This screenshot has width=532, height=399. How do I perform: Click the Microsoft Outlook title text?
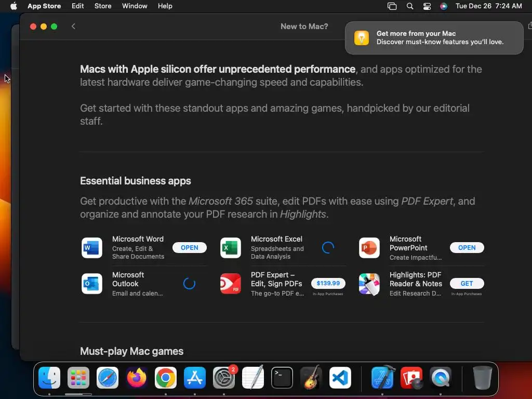point(128,279)
